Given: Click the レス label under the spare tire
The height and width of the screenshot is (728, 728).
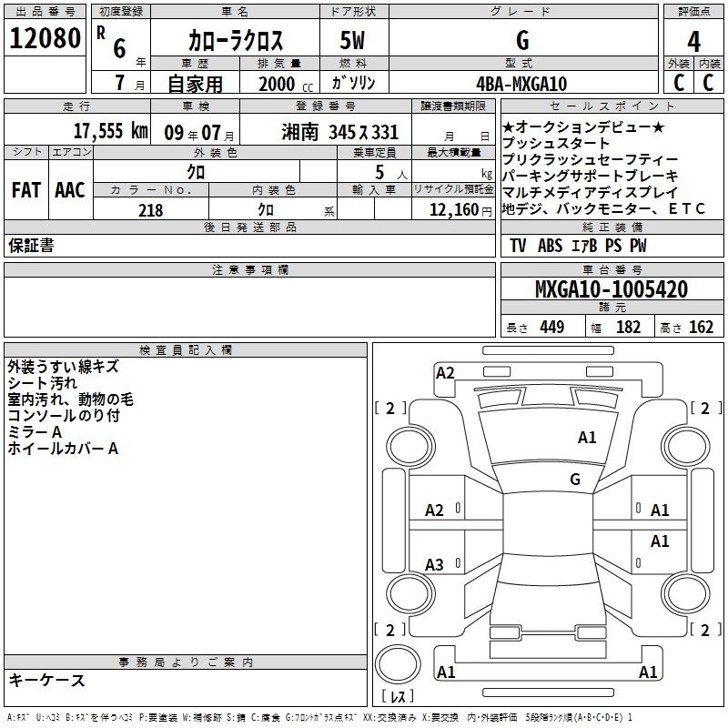Looking at the screenshot, I should (x=399, y=696).
